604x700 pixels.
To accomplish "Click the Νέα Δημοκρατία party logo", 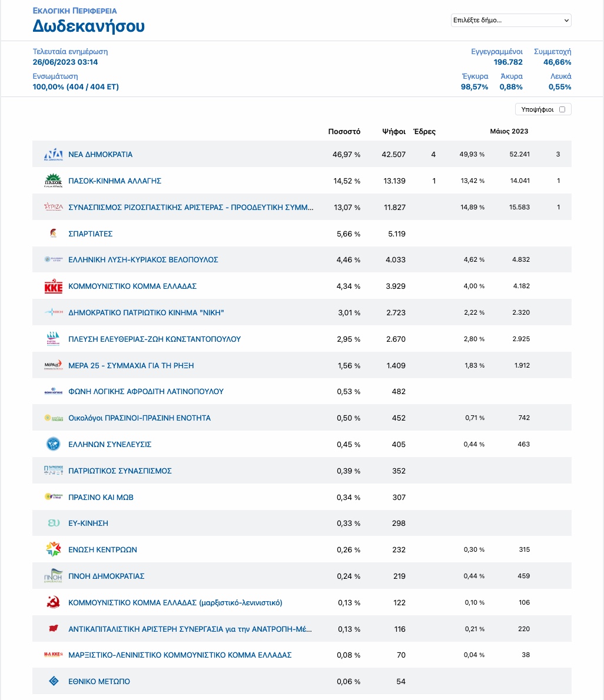I will (x=53, y=155).
